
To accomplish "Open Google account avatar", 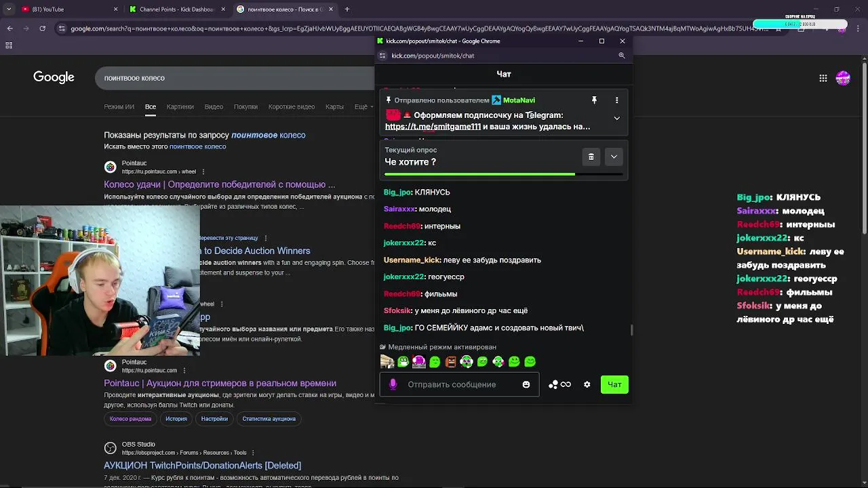I will point(843,78).
